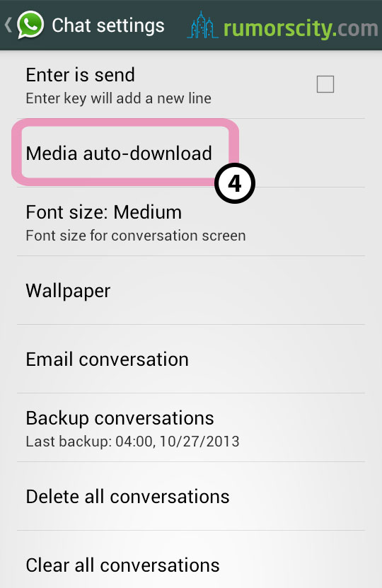Select the Enter is send label
This screenshot has width=382, height=588.
click(80, 74)
